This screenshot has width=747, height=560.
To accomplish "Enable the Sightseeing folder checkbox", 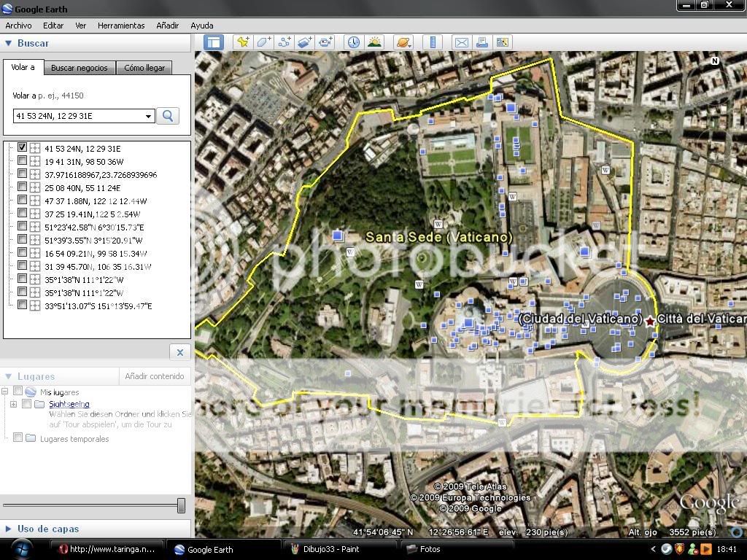I will pos(27,404).
